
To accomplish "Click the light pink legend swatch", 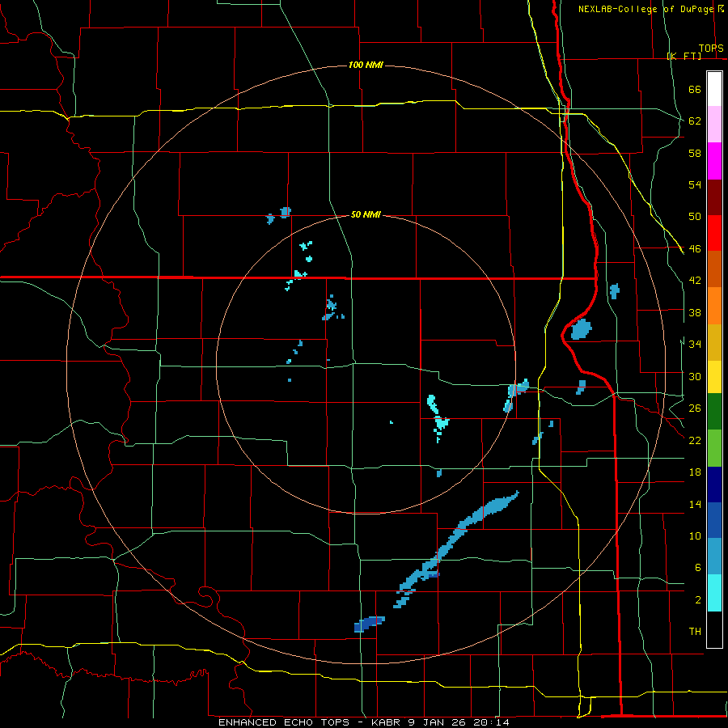I will [x=714, y=125].
